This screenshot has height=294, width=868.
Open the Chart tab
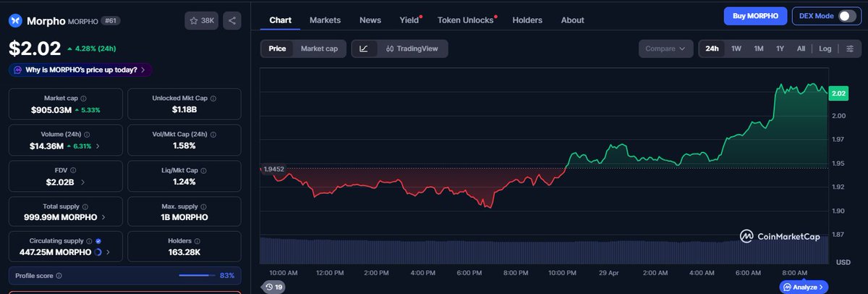[280, 20]
